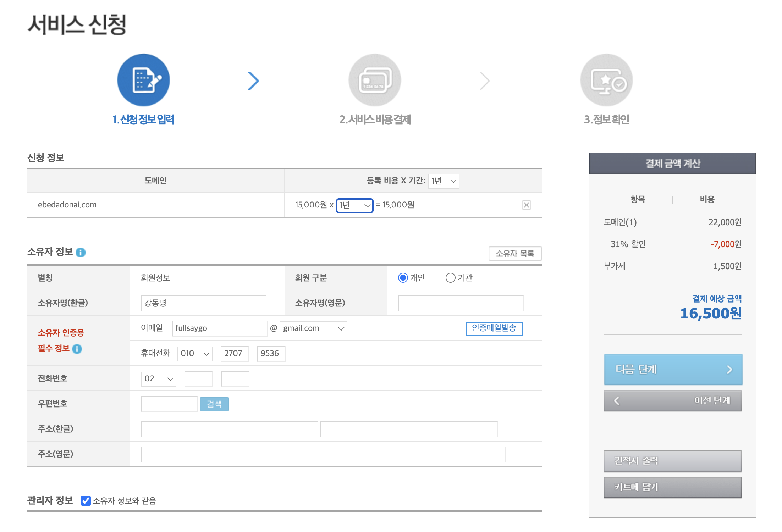Switch to the 2.서비스비용결제 step label

(375, 120)
